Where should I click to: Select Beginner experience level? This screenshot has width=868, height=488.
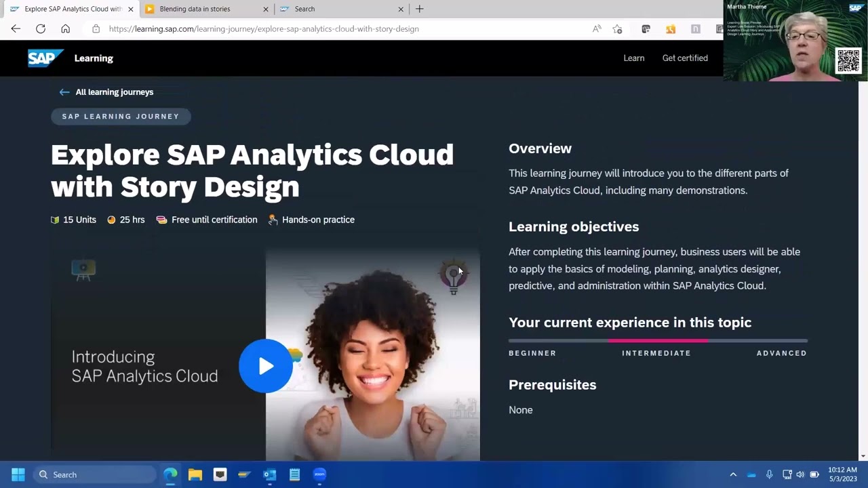(532, 353)
